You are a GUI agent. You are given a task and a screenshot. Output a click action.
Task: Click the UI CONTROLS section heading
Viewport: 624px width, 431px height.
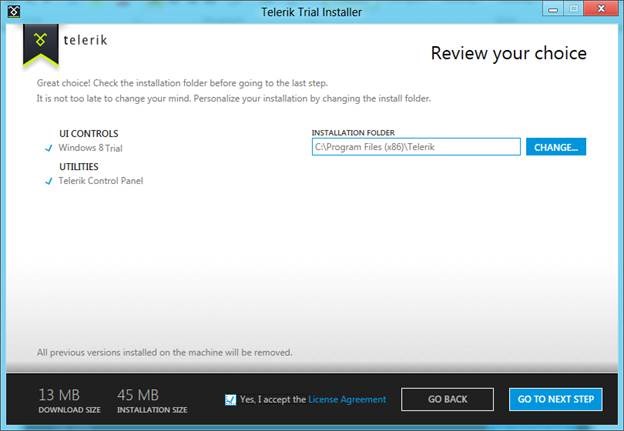[x=88, y=133]
